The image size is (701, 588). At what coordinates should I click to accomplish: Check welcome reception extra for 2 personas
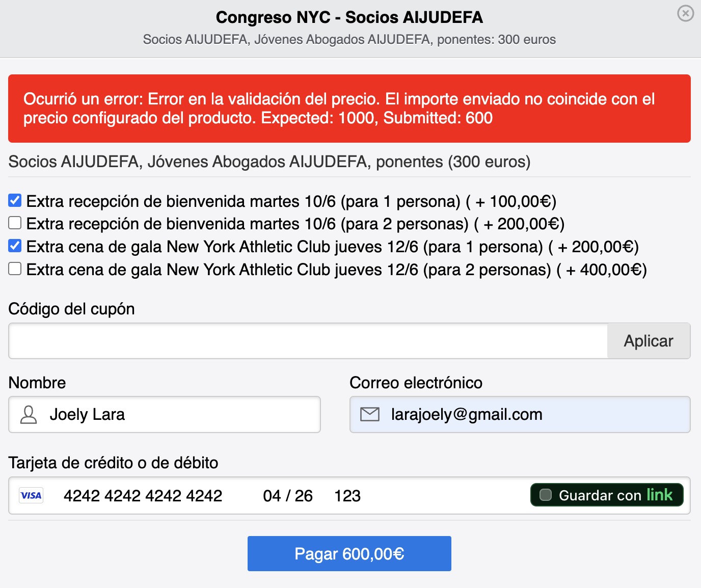15,223
